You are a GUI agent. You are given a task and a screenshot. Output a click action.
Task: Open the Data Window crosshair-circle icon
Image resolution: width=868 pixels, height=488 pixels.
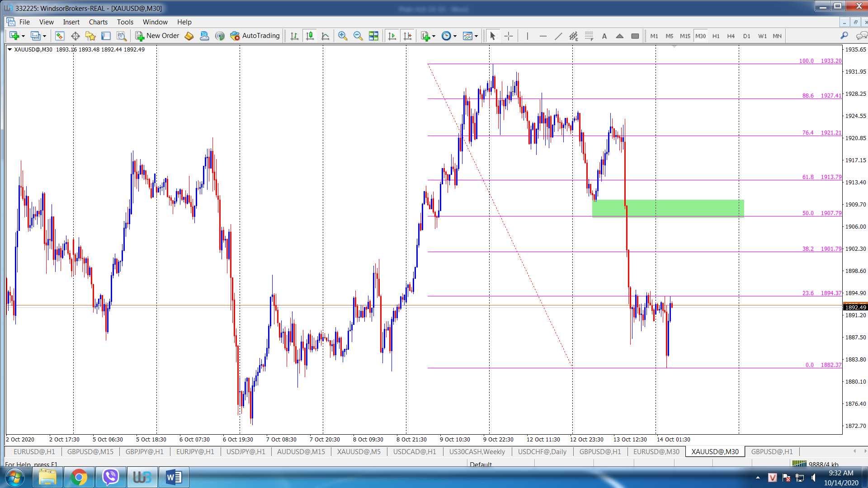pyautogui.click(x=75, y=36)
